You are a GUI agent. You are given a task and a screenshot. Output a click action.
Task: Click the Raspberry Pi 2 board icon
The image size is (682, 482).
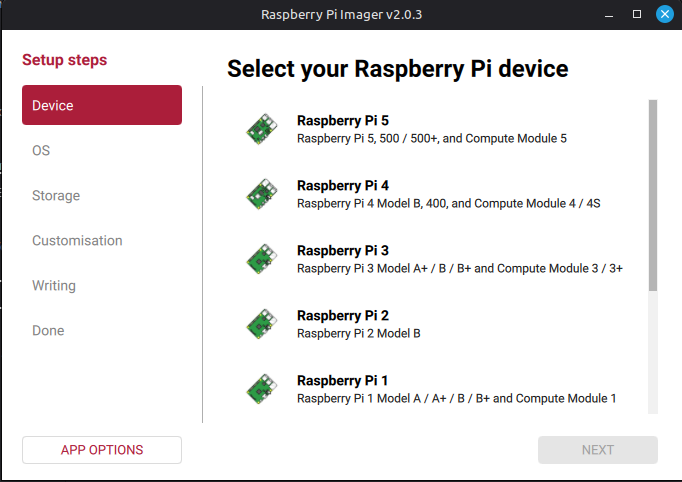click(x=262, y=324)
